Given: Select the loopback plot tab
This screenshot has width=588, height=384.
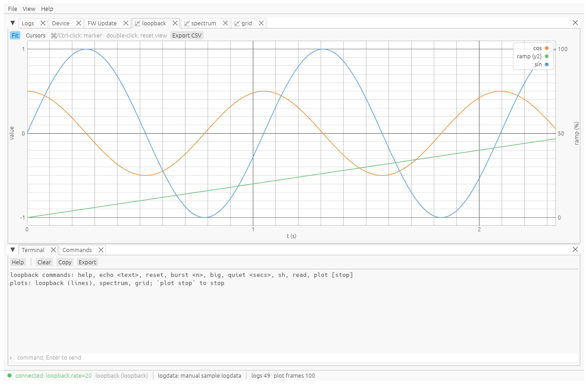Looking at the screenshot, I should pos(151,23).
